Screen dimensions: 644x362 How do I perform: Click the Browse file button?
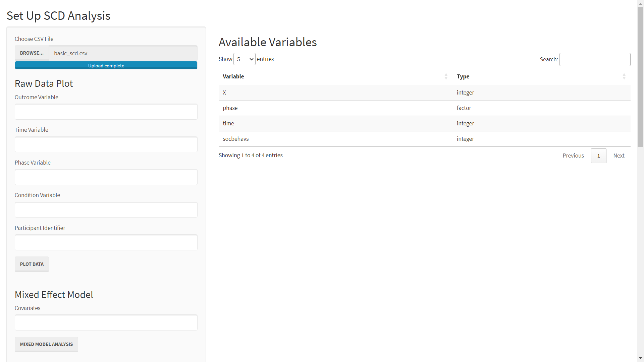click(32, 53)
